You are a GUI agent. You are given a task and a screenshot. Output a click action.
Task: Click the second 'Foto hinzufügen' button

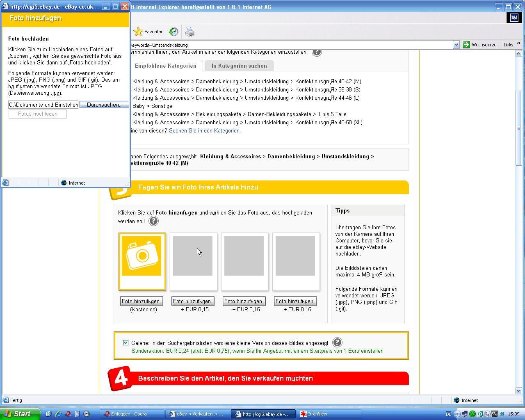point(192,301)
